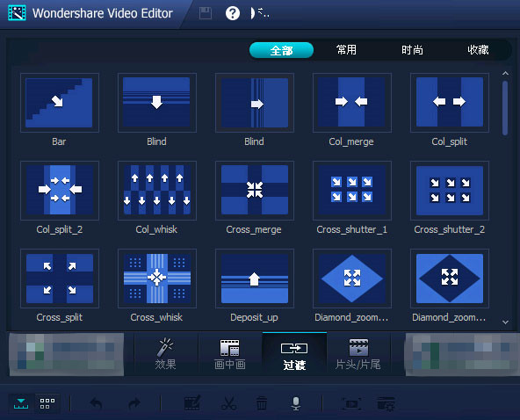Click the full-screen preview frame icon
Image resolution: width=520 pixels, height=420 pixels.
point(351,403)
